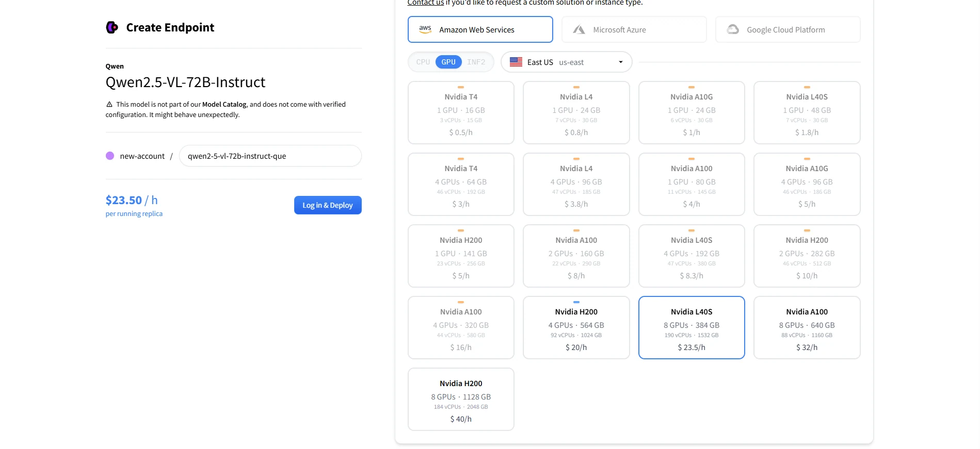Click the "$23.50 / h" price text
This screenshot has width=980, height=449.
coord(132,200)
